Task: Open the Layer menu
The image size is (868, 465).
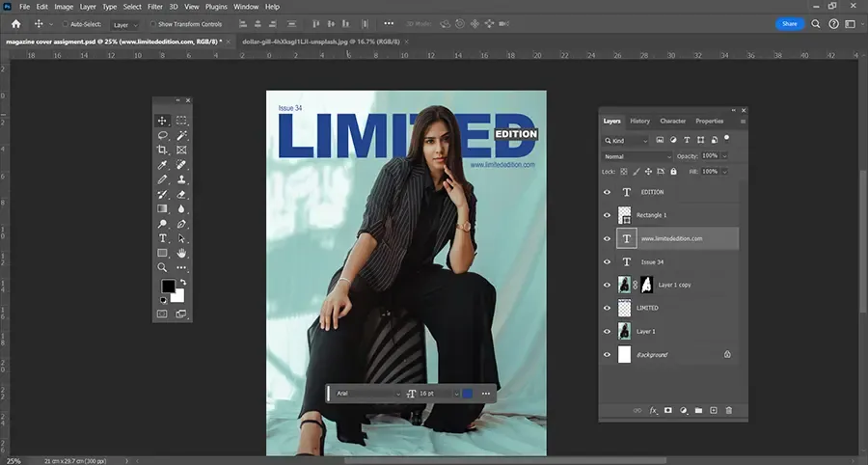Action: (88, 7)
